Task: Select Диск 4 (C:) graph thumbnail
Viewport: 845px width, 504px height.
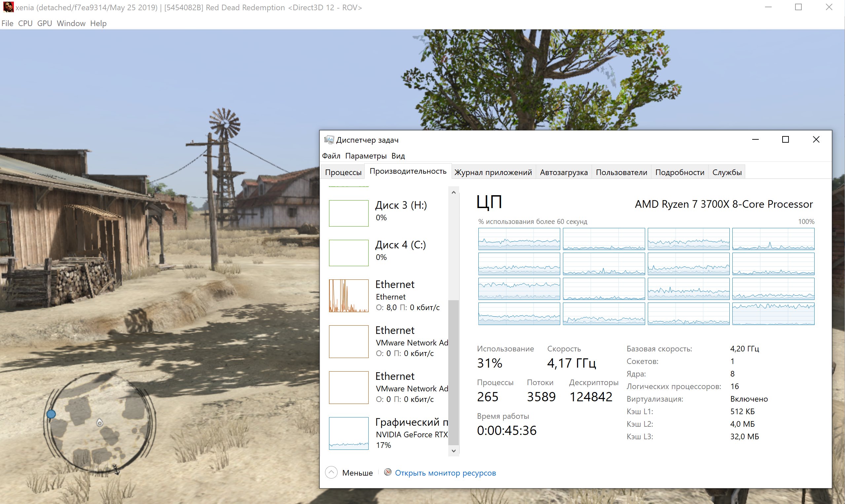Action: coord(349,253)
